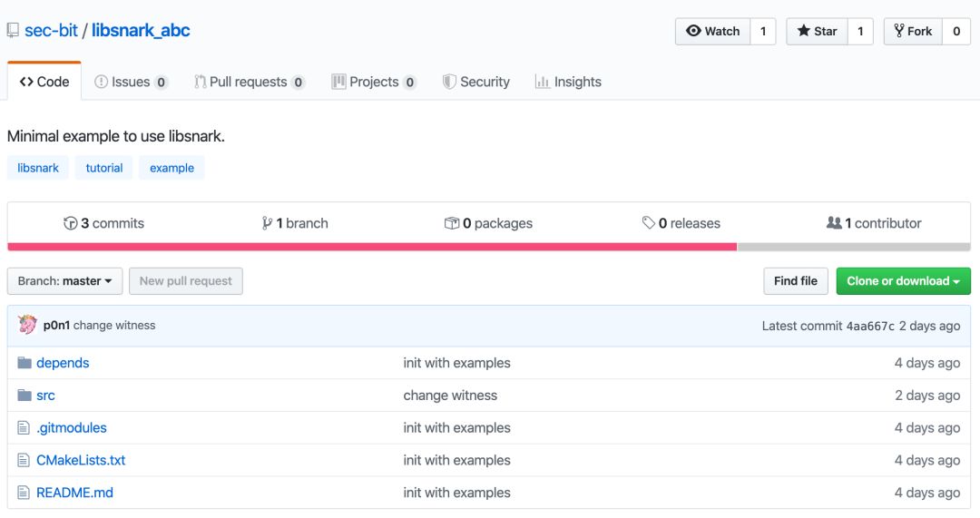980x518 pixels.
Task: Open the Issues tab
Action: 131,82
